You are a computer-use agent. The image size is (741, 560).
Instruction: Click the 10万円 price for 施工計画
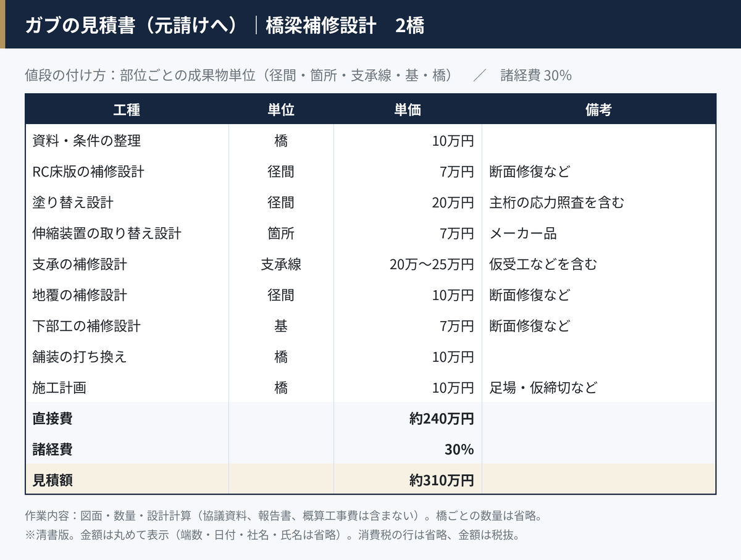coord(453,388)
